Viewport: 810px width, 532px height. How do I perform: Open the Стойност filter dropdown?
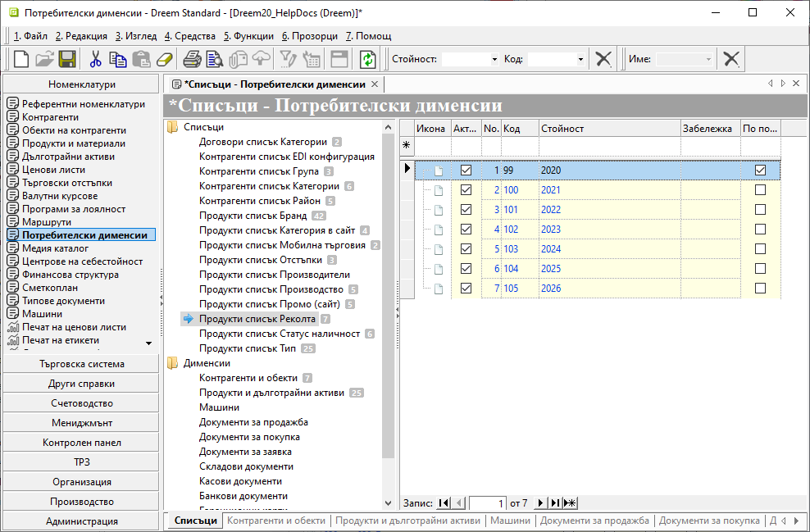[x=494, y=60]
